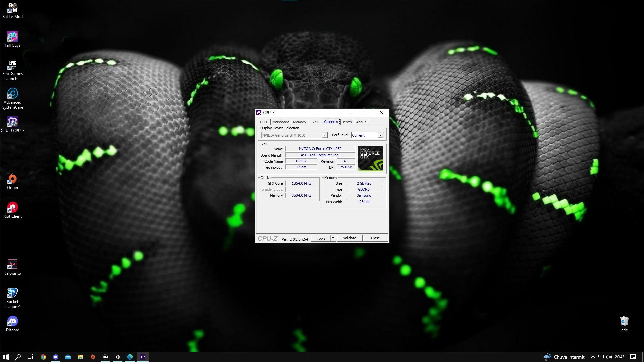Click the ASUSTeK Computer Inc. field
Screen dimensions: 644x362
[x=320, y=155]
